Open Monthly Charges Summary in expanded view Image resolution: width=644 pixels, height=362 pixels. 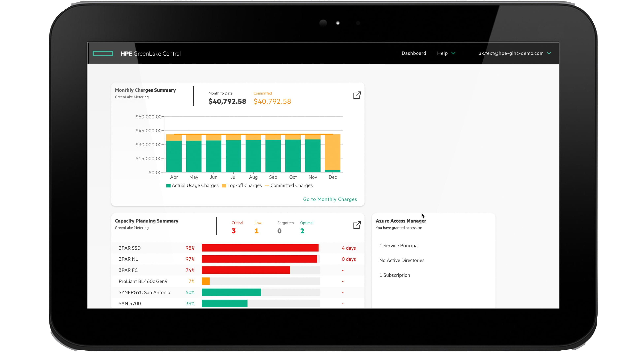[357, 95]
